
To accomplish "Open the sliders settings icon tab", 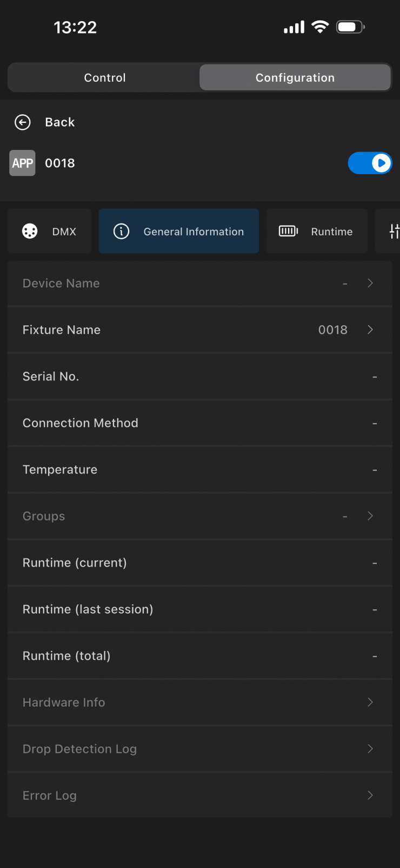I will point(394,231).
